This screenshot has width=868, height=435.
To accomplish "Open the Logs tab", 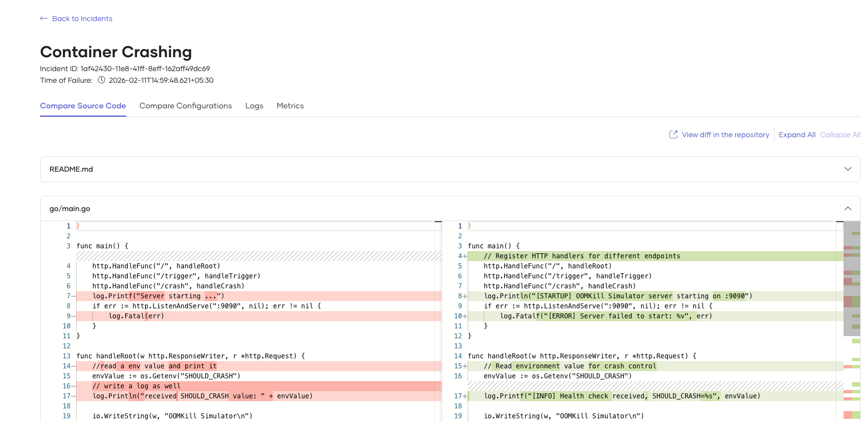I will pyautogui.click(x=254, y=106).
